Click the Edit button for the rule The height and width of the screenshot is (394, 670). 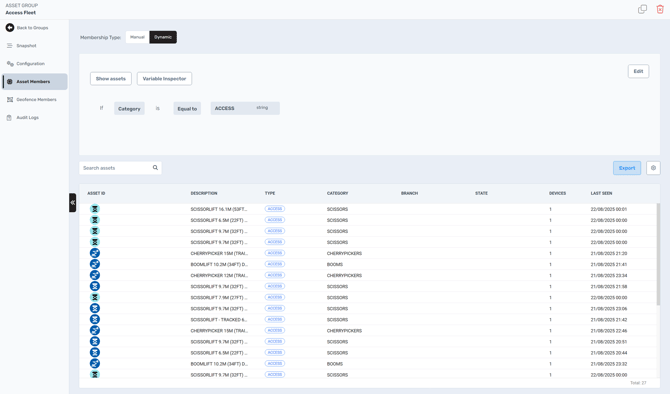point(638,71)
